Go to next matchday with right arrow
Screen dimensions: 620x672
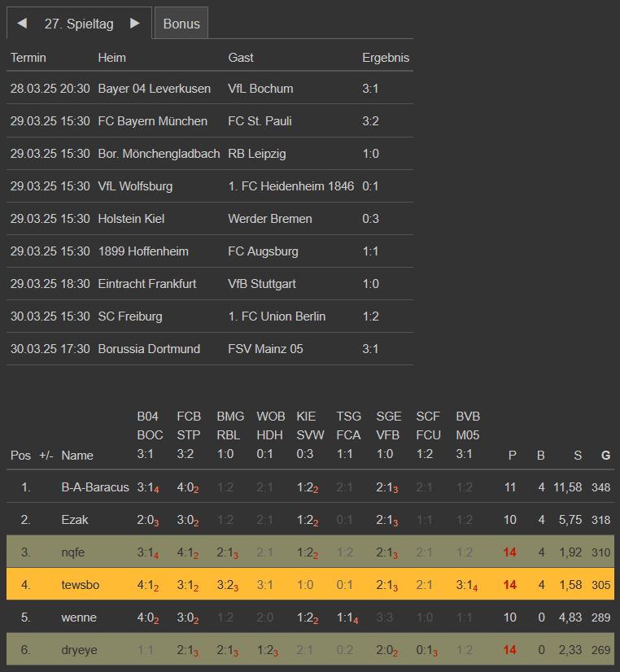point(135,24)
